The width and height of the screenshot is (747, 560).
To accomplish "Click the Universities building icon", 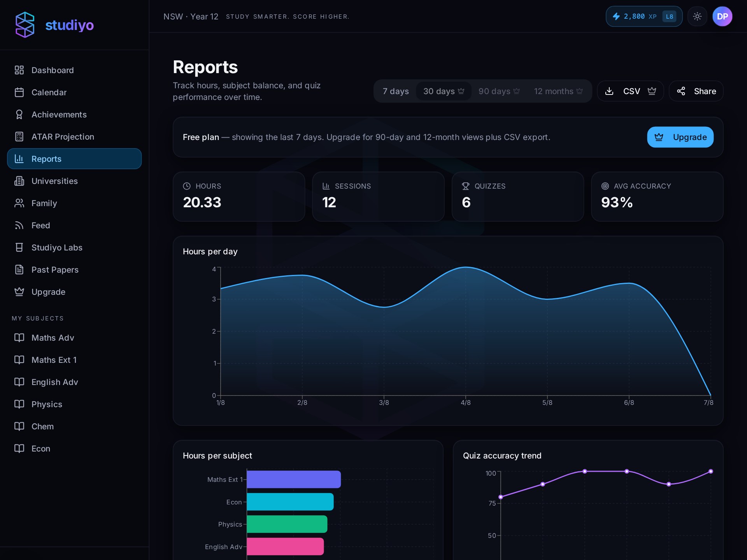I will tap(19, 181).
